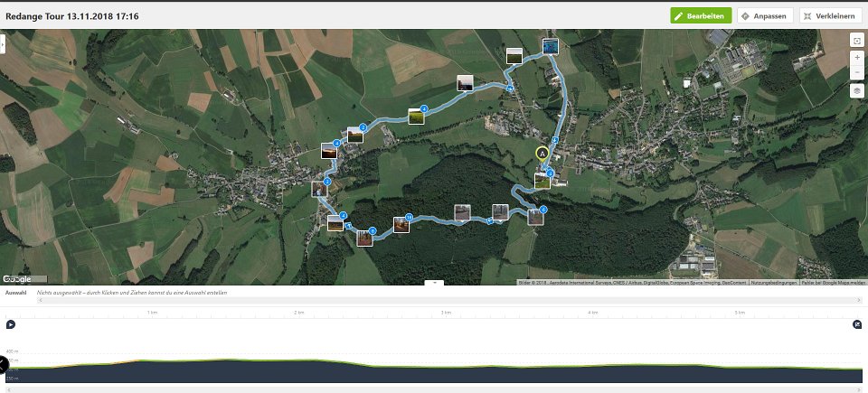This screenshot has height=393, width=868.
Task: Click Verkleinern to shrink the map
Action: pyautogui.click(x=830, y=16)
